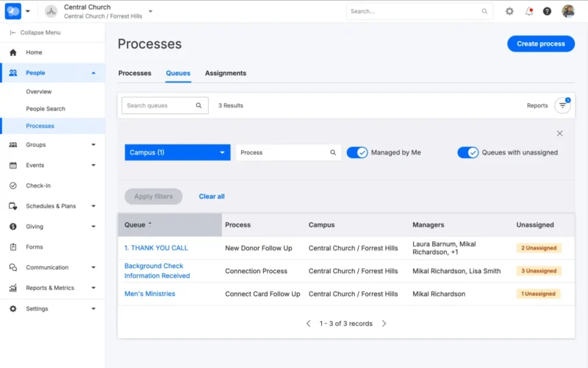Expand the Events section arrow

click(93, 165)
